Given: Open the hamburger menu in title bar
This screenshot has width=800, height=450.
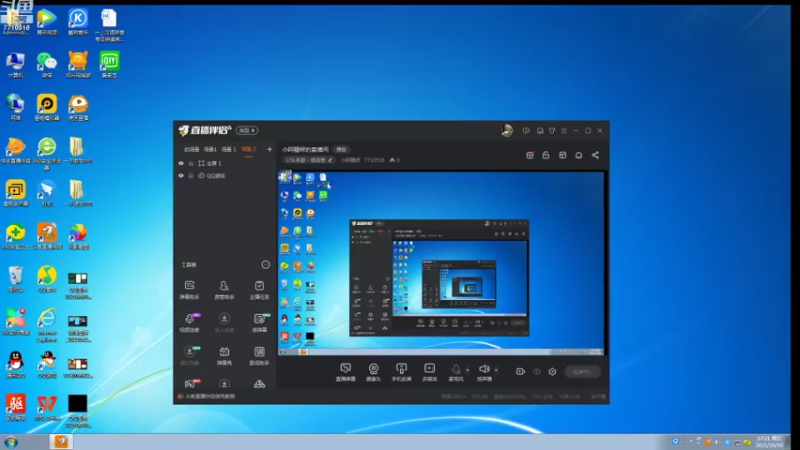Looking at the screenshot, I should click(x=564, y=131).
